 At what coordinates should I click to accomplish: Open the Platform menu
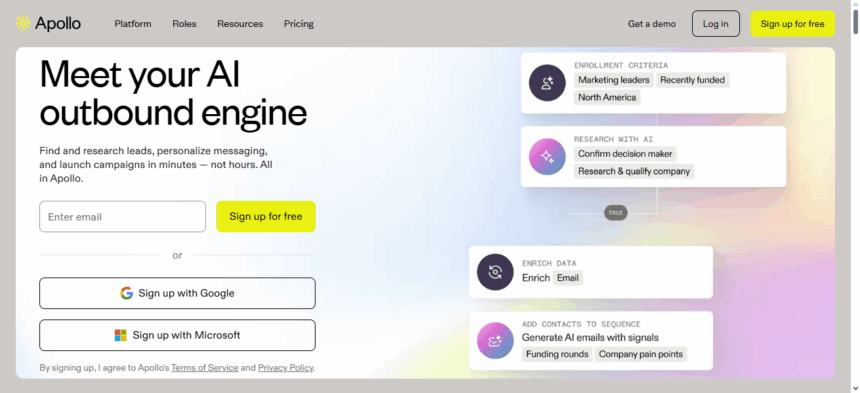[133, 24]
